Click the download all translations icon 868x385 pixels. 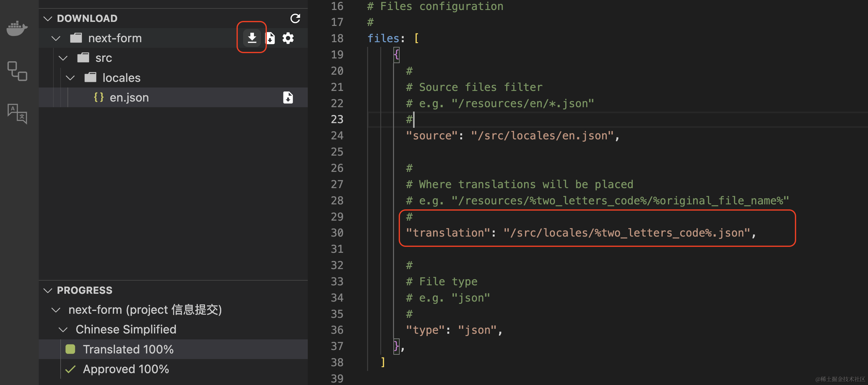click(252, 38)
